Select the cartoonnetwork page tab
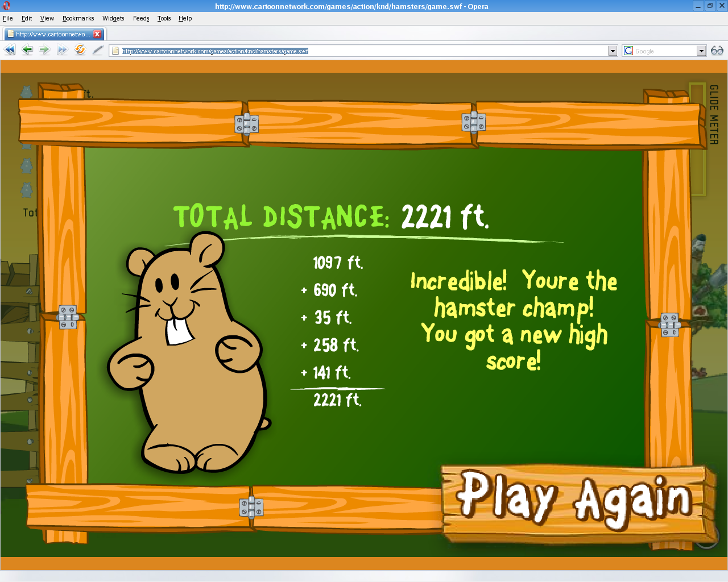Viewport: 728px width, 582px height. (x=51, y=34)
